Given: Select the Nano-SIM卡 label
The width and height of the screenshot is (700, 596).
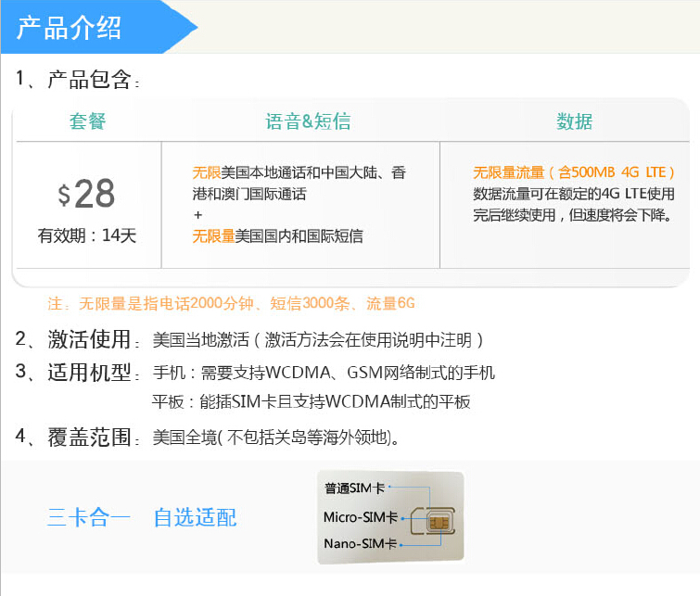Looking at the screenshot, I should click(x=360, y=543).
